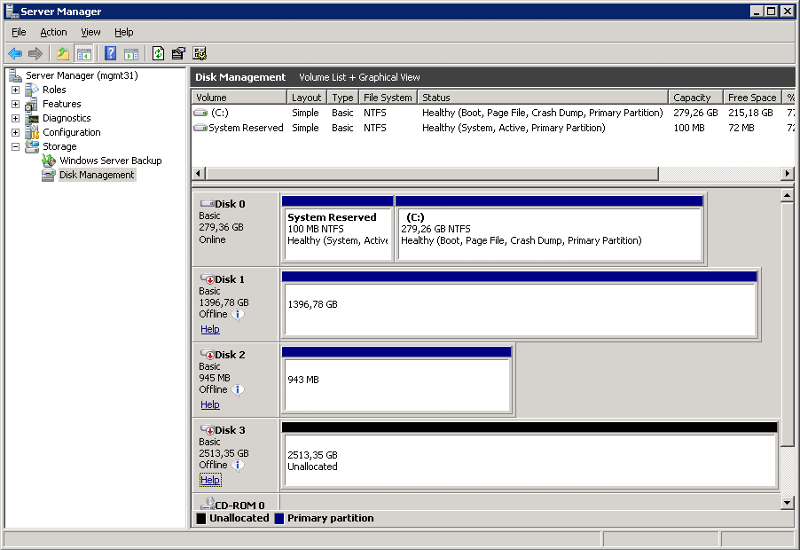Click the offline info icon for Disk 1
This screenshot has width=800, height=550.
(238, 314)
